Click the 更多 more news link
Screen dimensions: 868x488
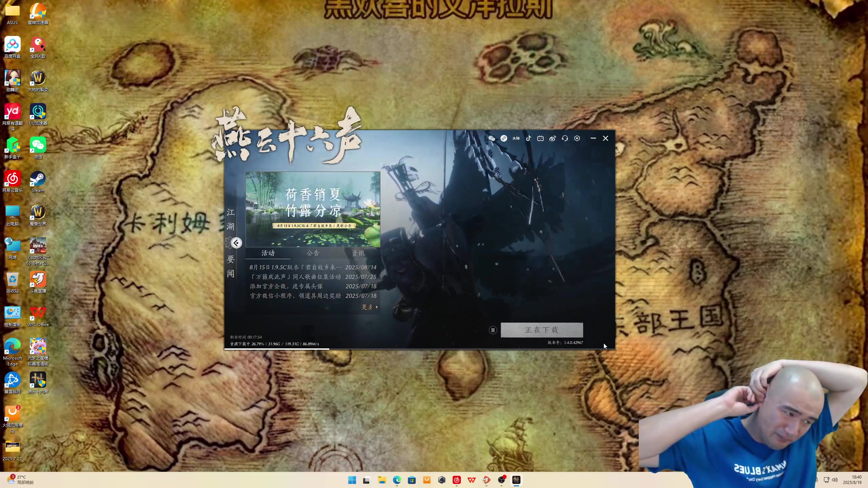click(370, 307)
